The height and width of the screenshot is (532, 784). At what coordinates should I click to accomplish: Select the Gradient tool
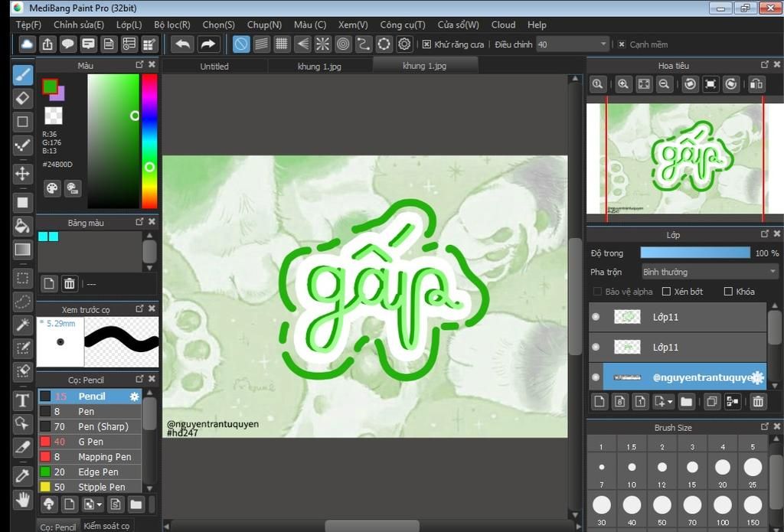point(22,250)
